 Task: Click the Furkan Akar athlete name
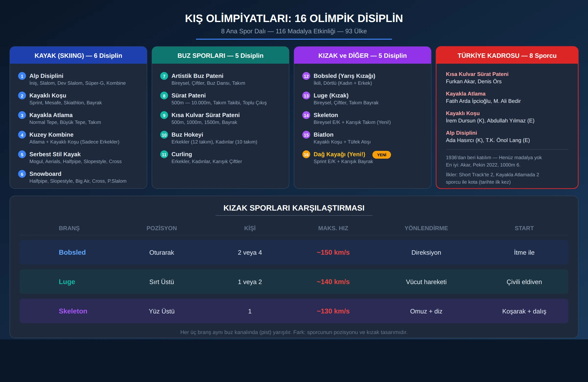pyautogui.click(x=462, y=81)
